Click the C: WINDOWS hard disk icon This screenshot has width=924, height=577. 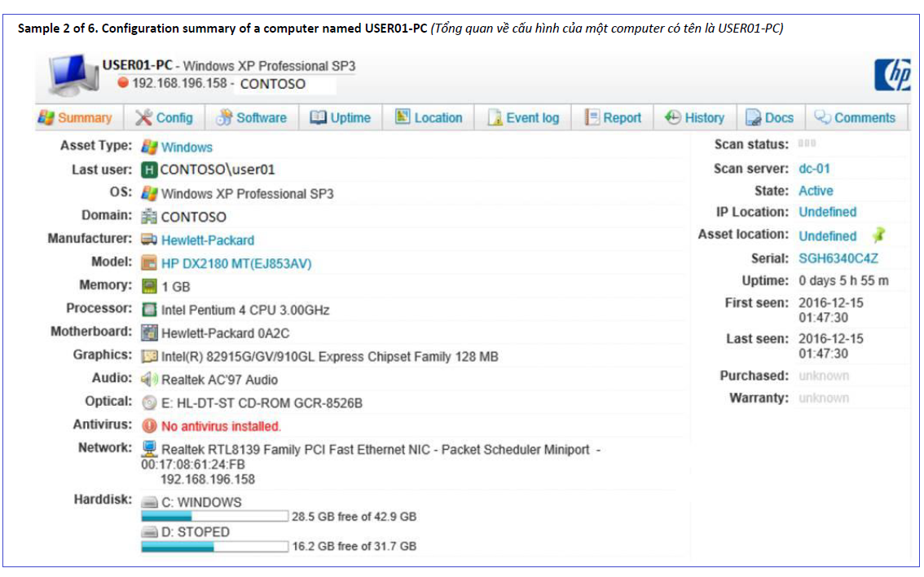pos(149,503)
